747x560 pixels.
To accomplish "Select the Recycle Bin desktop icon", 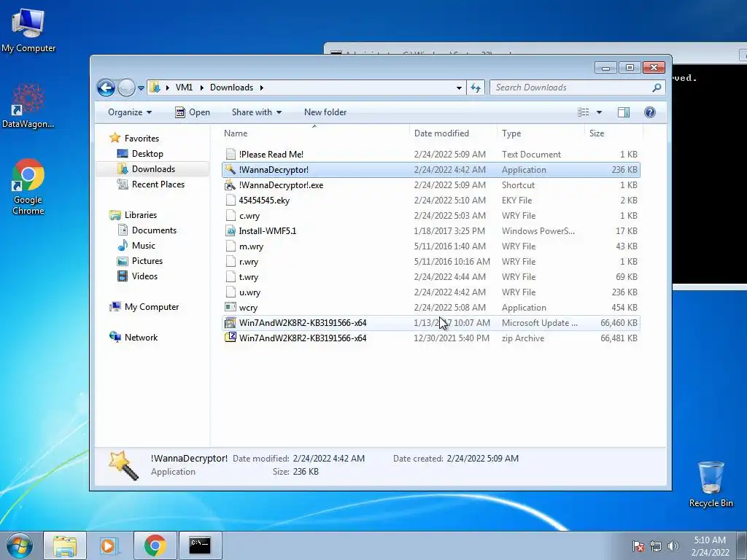I will click(711, 484).
